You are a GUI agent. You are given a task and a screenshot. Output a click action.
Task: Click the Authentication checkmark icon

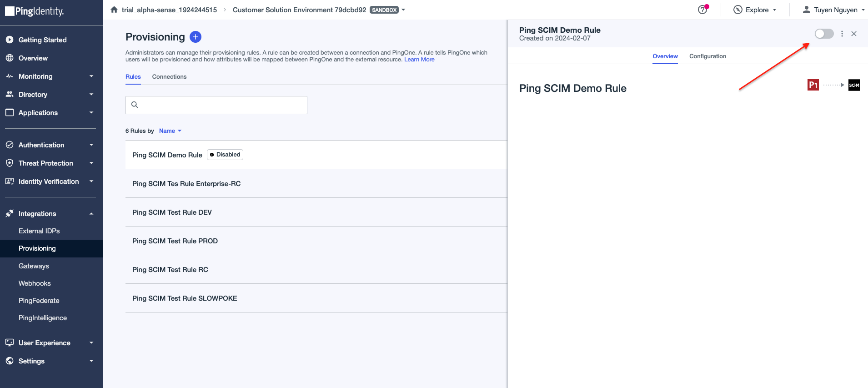click(10, 145)
